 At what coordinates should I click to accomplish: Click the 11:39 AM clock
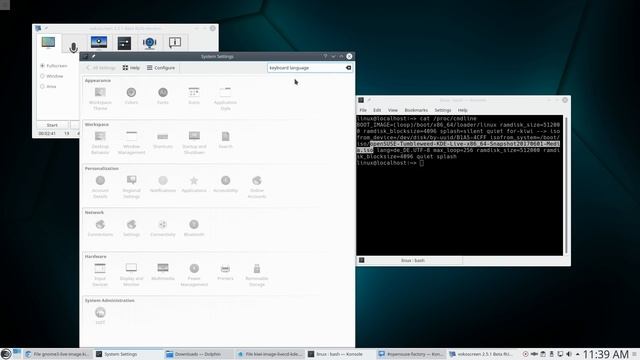point(605,354)
